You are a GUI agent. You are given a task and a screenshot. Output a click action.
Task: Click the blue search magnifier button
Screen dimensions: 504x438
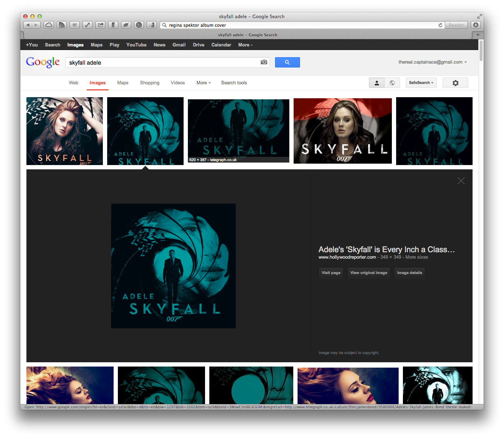pos(287,62)
